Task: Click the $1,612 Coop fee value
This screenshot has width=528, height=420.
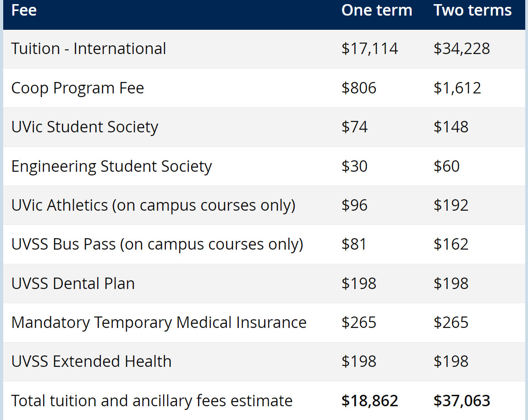Action: pos(457,88)
